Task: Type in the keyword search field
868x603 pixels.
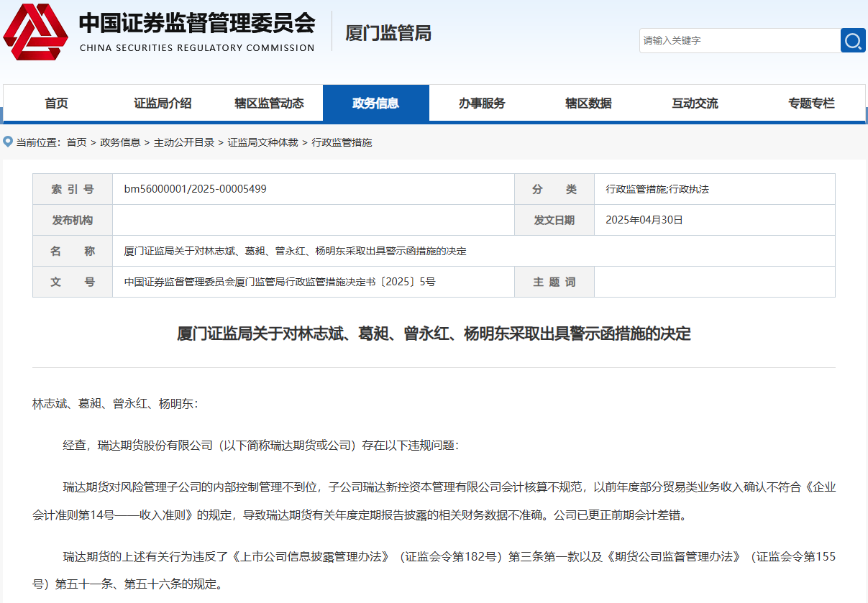Action: tap(739, 40)
